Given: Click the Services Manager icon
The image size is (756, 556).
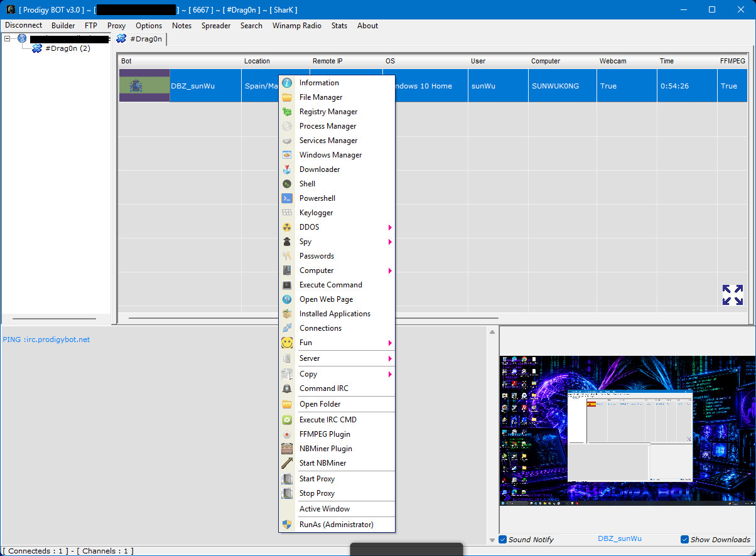Looking at the screenshot, I should coord(287,141).
